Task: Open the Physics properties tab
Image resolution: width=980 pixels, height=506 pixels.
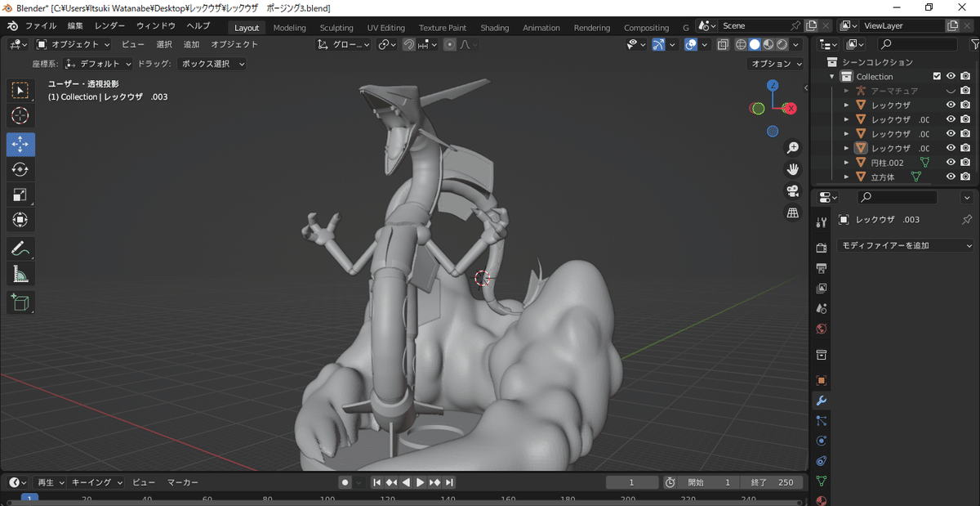Action: pyautogui.click(x=822, y=441)
